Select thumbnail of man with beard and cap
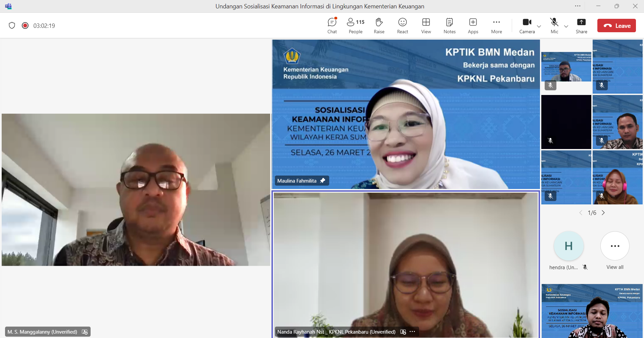This screenshot has height=338, width=644. pos(566,66)
